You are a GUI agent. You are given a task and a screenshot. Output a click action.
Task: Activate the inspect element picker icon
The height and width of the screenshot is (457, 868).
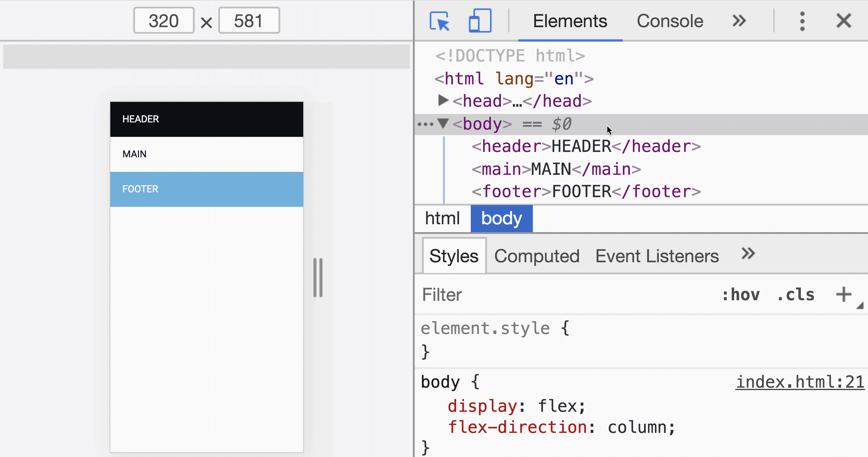point(439,21)
